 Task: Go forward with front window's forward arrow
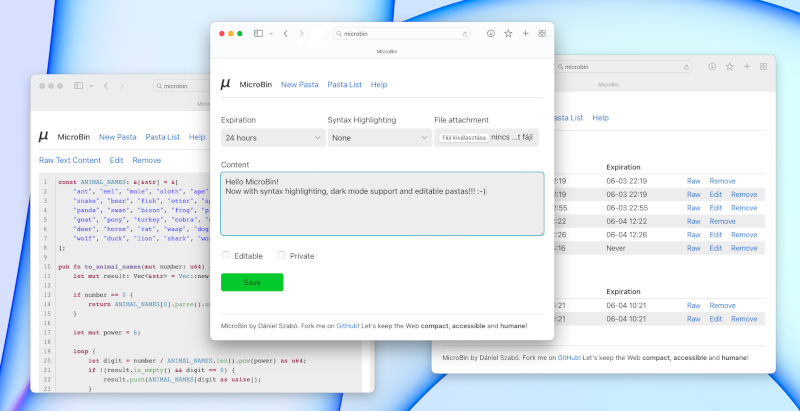point(302,34)
